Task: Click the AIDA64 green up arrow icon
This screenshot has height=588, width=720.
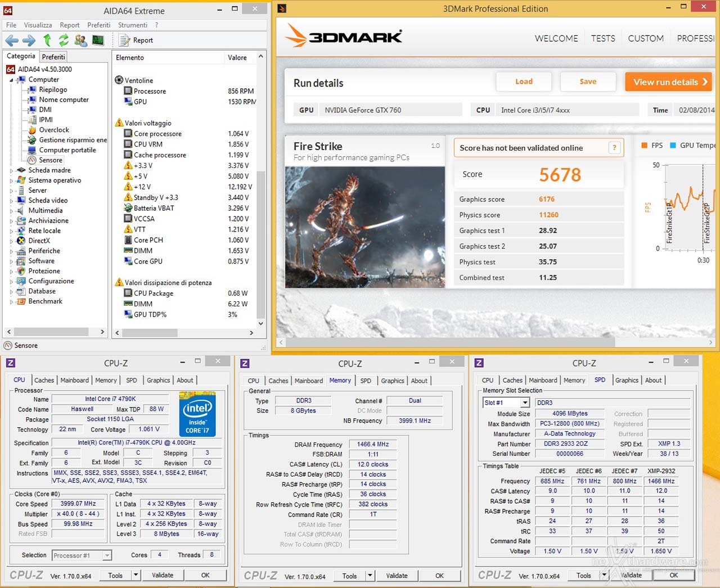Action: 47,40
